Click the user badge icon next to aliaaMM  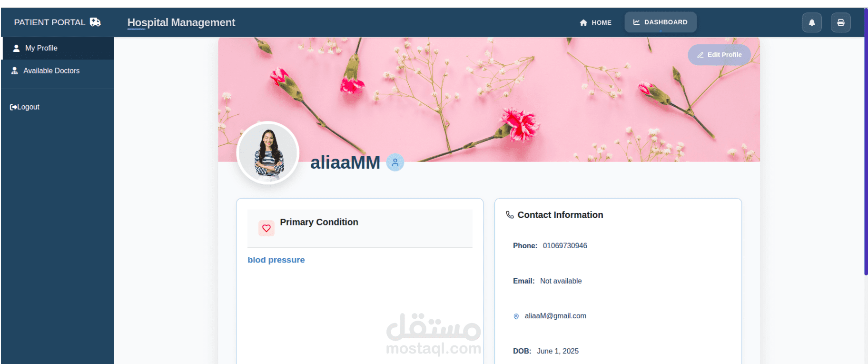pos(395,162)
